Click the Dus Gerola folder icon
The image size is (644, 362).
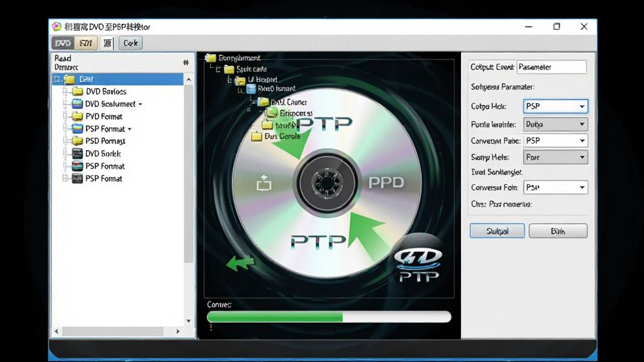(257, 136)
